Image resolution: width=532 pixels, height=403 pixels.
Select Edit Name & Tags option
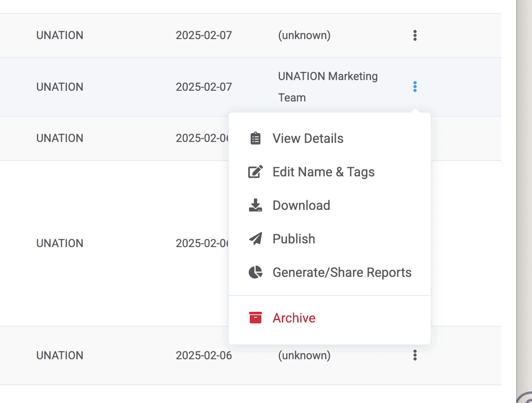click(x=323, y=172)
